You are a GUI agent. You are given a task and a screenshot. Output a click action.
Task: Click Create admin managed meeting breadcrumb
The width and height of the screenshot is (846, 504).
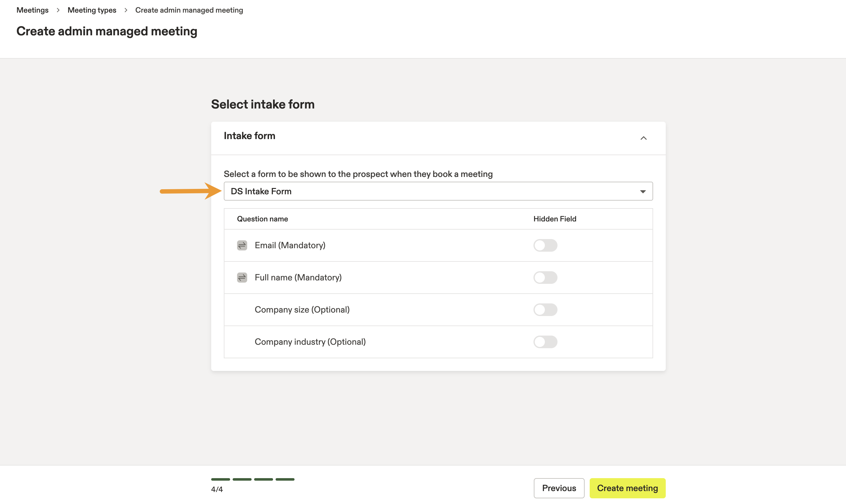click(189, 10)
